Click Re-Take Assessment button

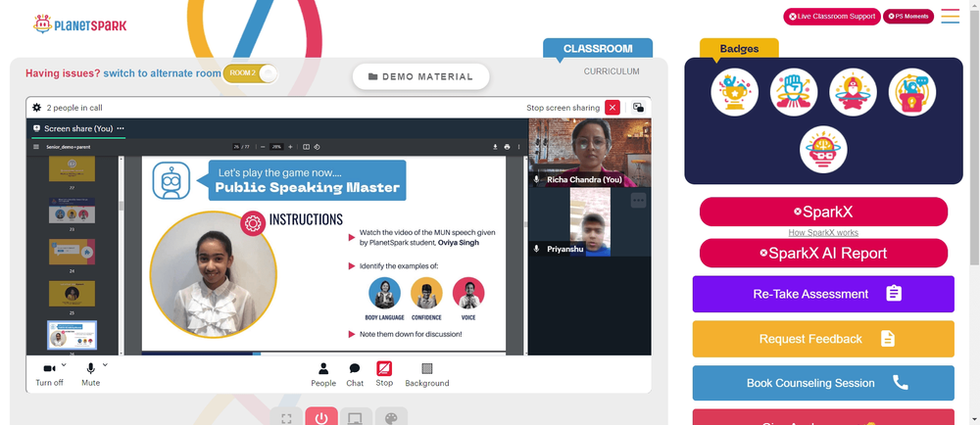click(823, 294)
